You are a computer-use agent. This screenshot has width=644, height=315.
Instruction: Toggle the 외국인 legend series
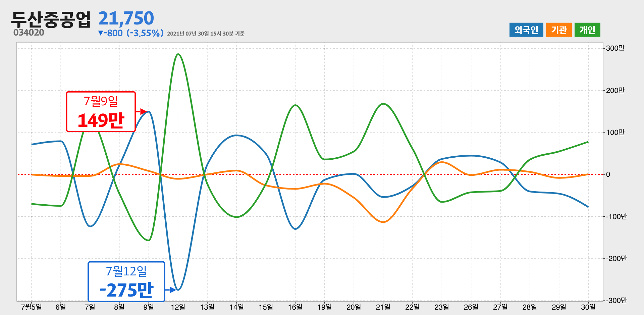526,30
